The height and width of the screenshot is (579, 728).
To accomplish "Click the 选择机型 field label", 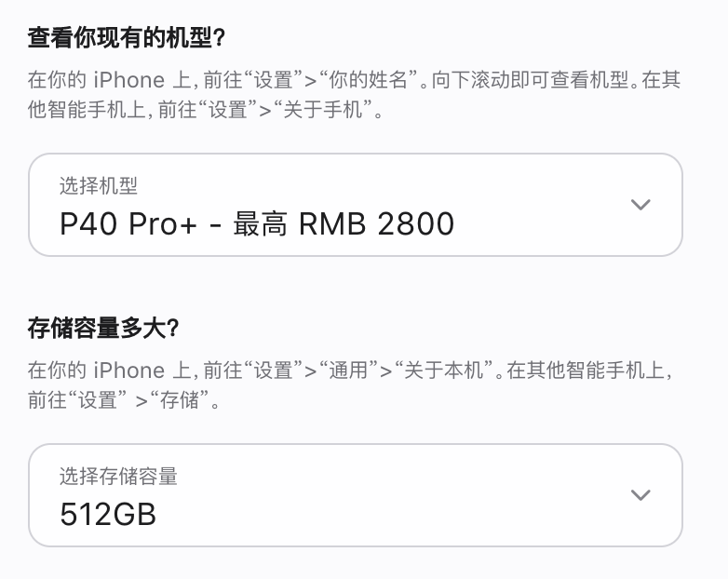I will 99,186.
